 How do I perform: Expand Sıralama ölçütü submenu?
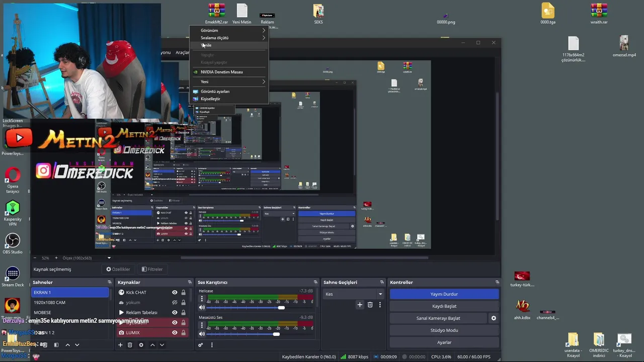228,38
